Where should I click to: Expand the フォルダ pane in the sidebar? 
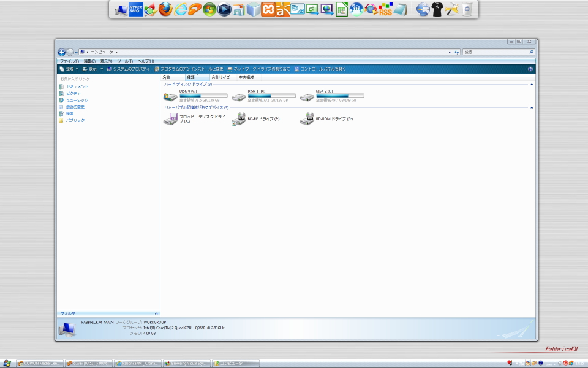click(x=156, y=313)
